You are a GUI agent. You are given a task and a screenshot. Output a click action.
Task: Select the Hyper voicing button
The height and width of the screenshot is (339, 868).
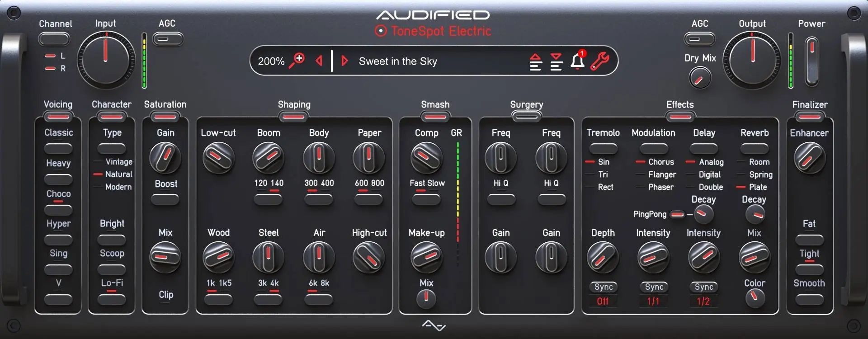pos(58,240)
